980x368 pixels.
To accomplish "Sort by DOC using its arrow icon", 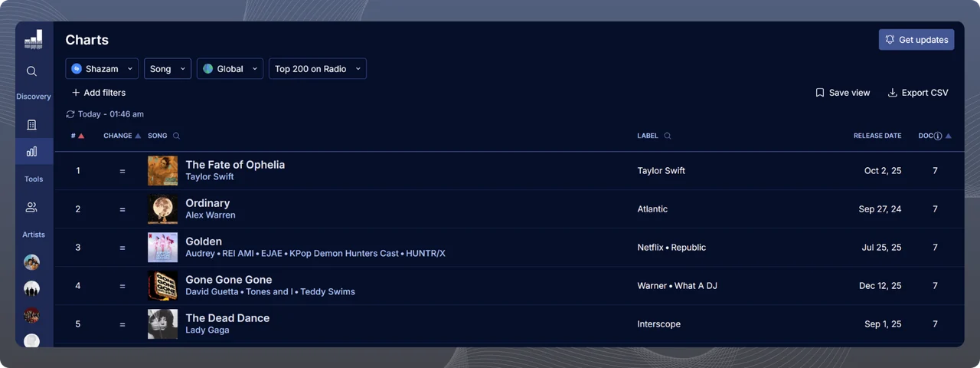I will click(949, 136).
